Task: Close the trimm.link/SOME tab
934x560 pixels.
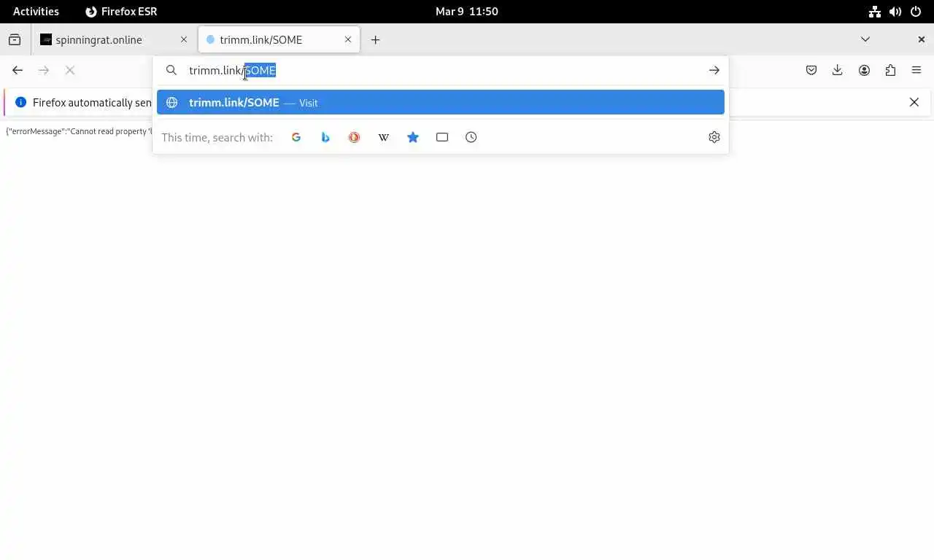Action: 348,39
